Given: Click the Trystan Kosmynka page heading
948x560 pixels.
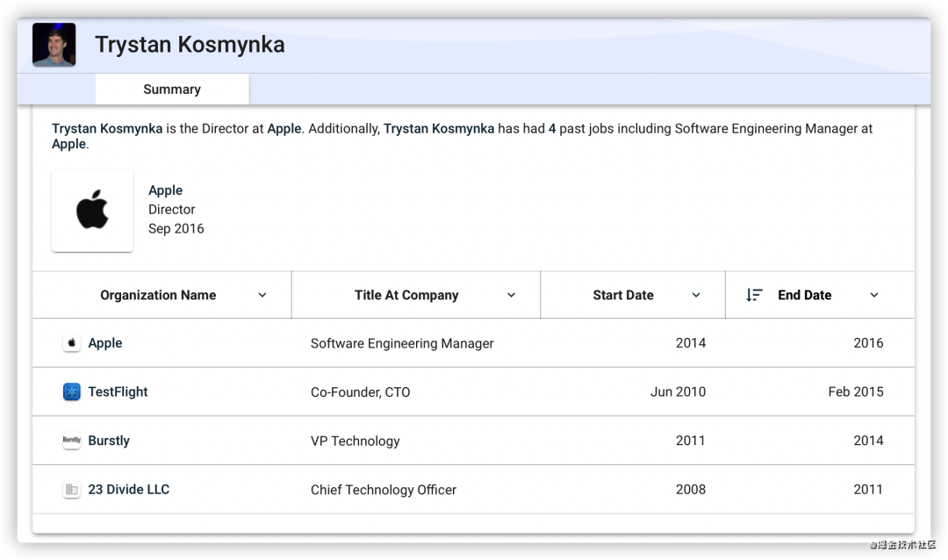Looking at the screenshot, I should point(190,45).
